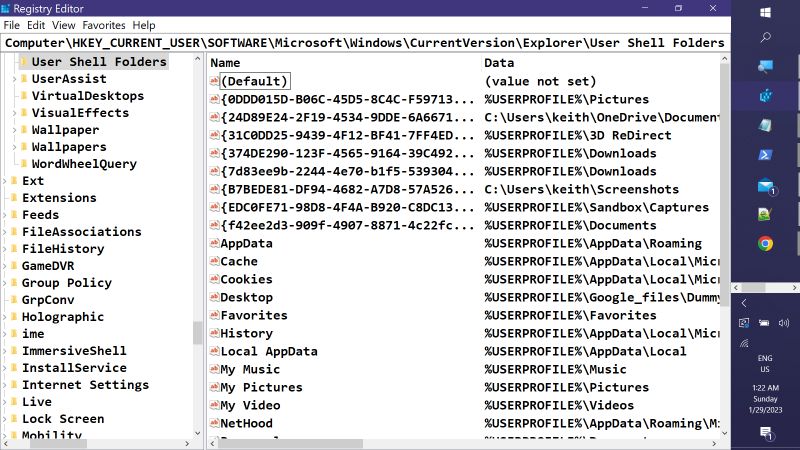Open the notepad-style taskbar app icon
The image size is (800, 450).
tap(765, 125)
